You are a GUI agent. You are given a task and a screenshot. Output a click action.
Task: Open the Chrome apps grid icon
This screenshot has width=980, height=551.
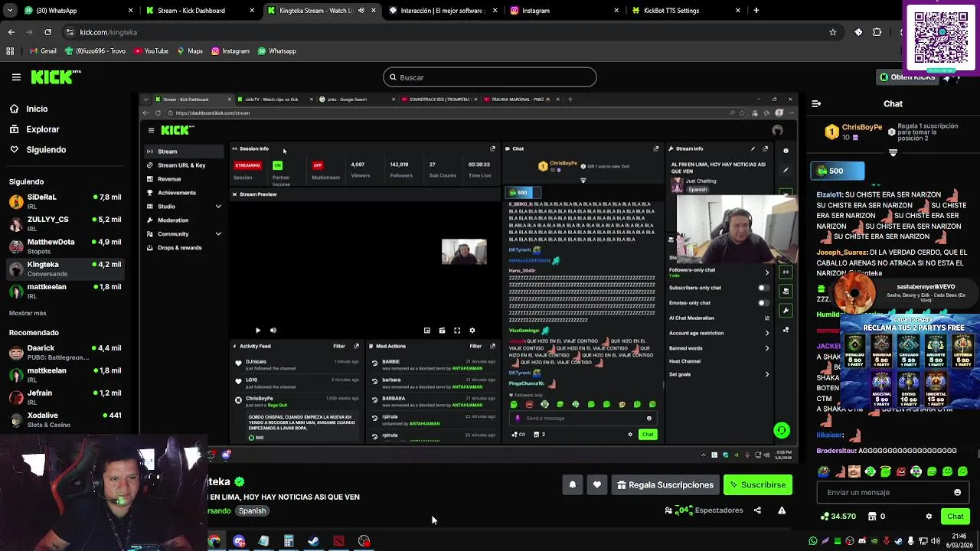click(10, 51)
